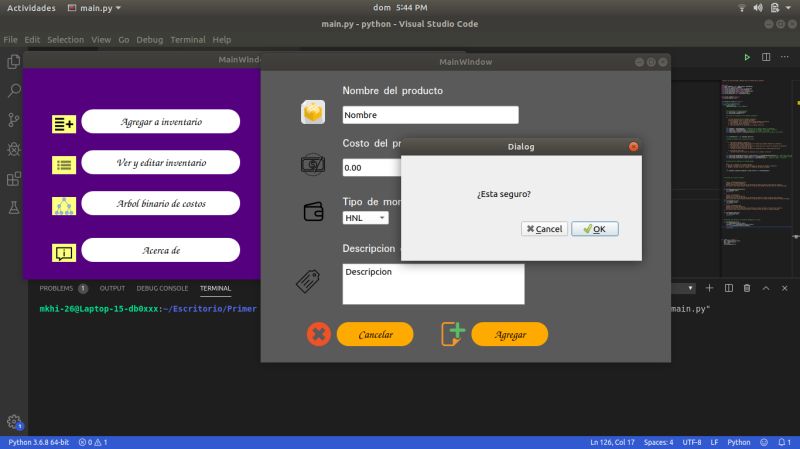This screenshot has height=449, width=800.
Task: Open the Test flask icon in activity bar
Action: (x=14, y=207)
